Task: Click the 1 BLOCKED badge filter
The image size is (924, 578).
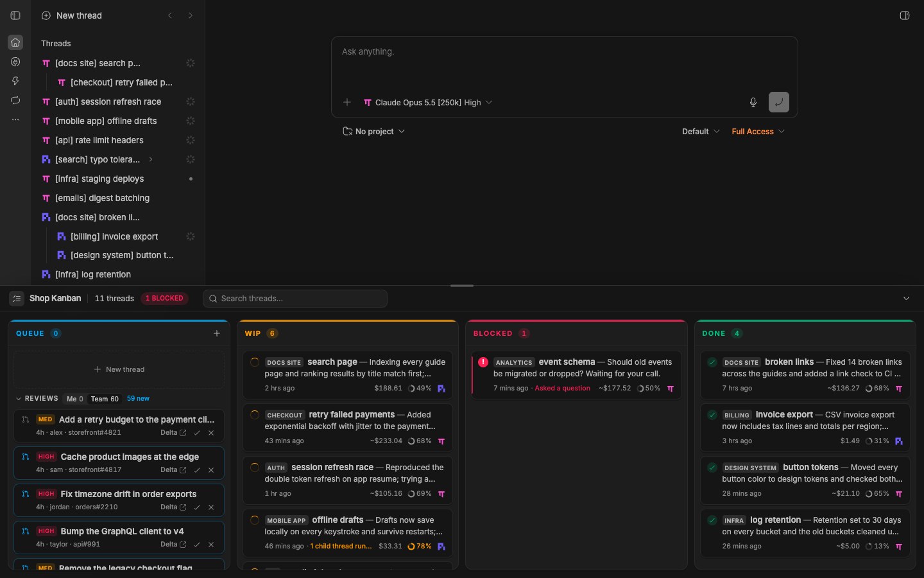Action: point(164,299)
